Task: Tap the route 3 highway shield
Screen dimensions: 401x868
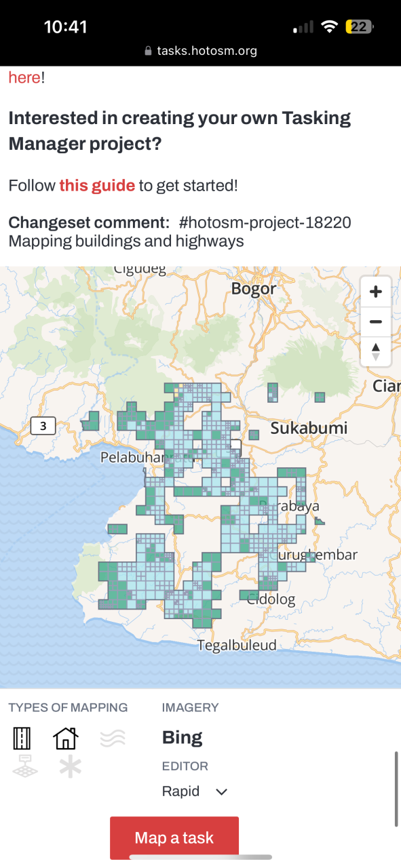Action: click(43, 426)
